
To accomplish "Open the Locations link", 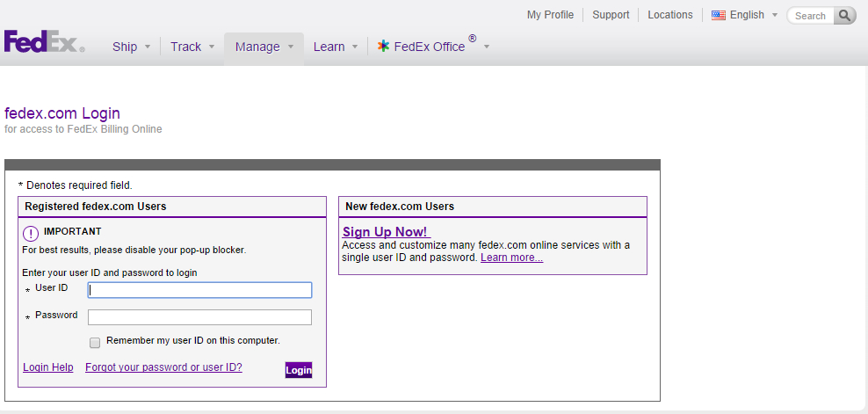I will pyautogui.click(x=669, y=15).
